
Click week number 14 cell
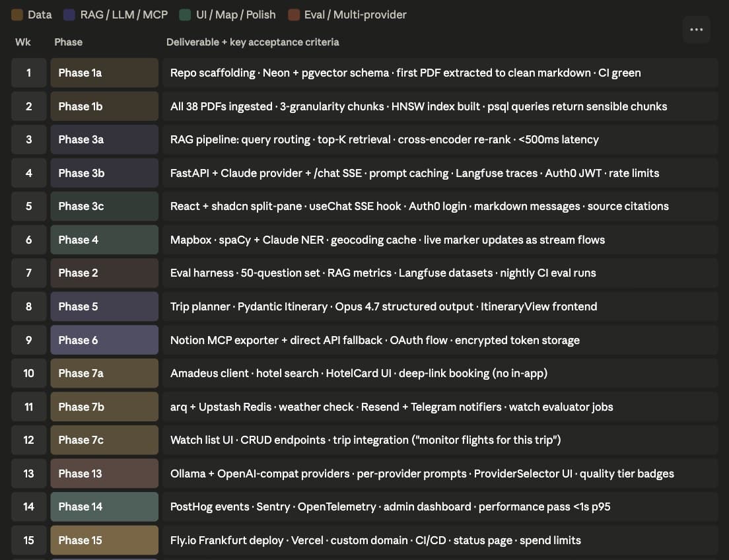pos(29,507)
